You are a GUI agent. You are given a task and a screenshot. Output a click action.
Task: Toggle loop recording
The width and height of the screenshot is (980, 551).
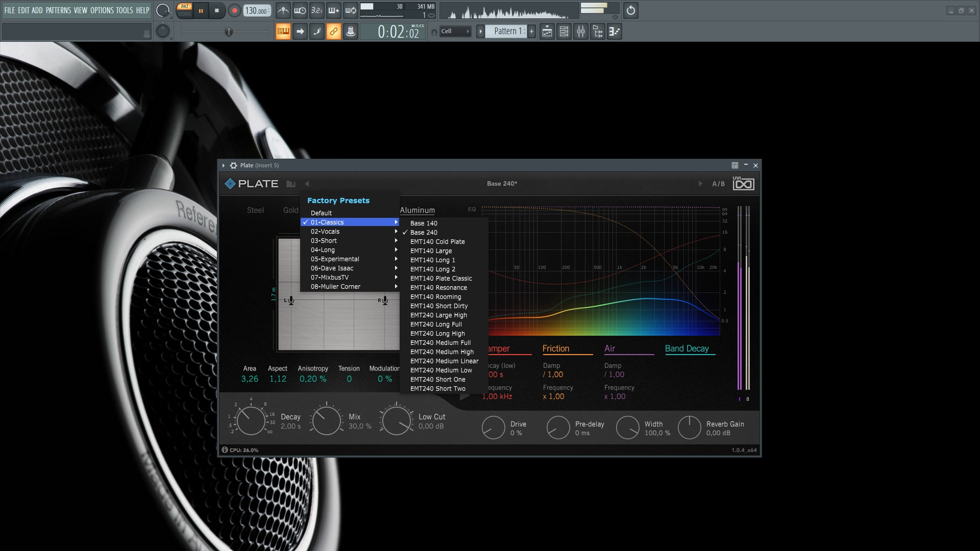(351, 10)
